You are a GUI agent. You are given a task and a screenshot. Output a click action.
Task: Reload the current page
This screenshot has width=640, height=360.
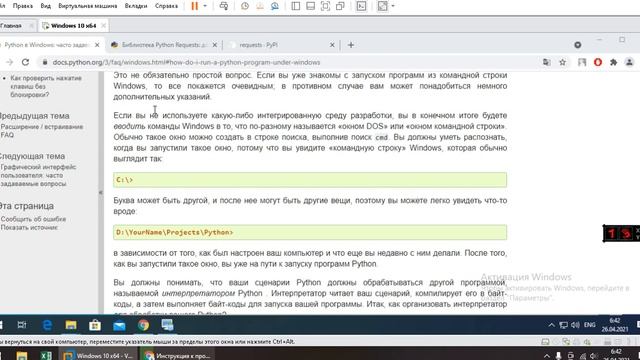[x=25, y=62]
